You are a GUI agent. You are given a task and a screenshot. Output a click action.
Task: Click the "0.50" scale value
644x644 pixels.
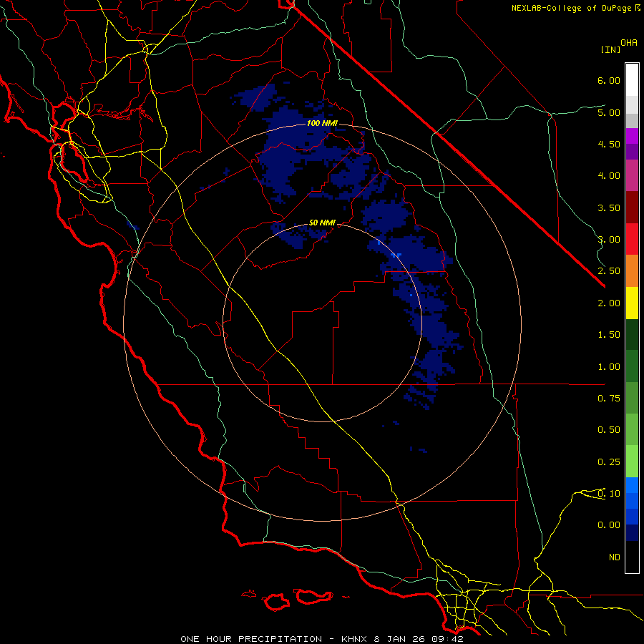pos(609,430)
